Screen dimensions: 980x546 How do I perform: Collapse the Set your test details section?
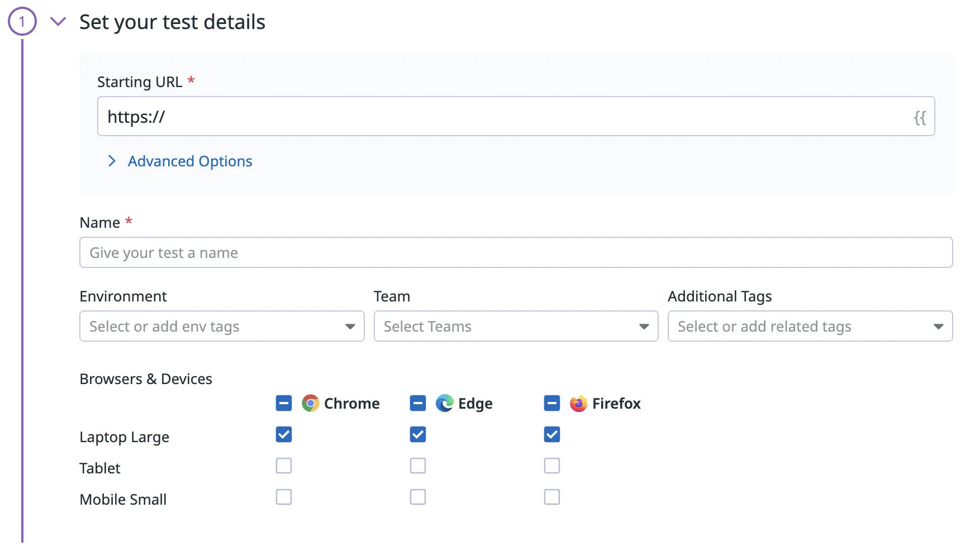(58, 22)
